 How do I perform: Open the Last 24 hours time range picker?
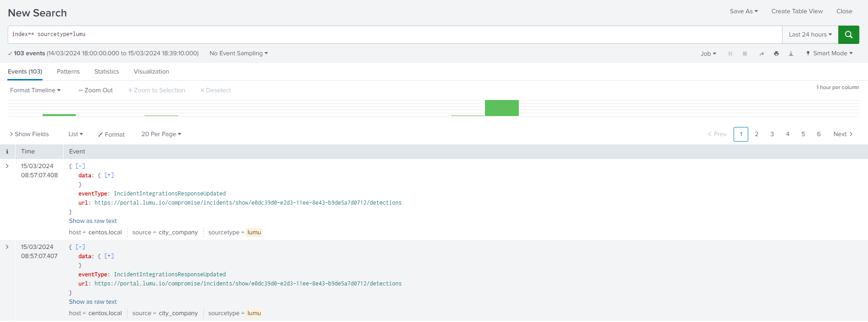(810, 35)
